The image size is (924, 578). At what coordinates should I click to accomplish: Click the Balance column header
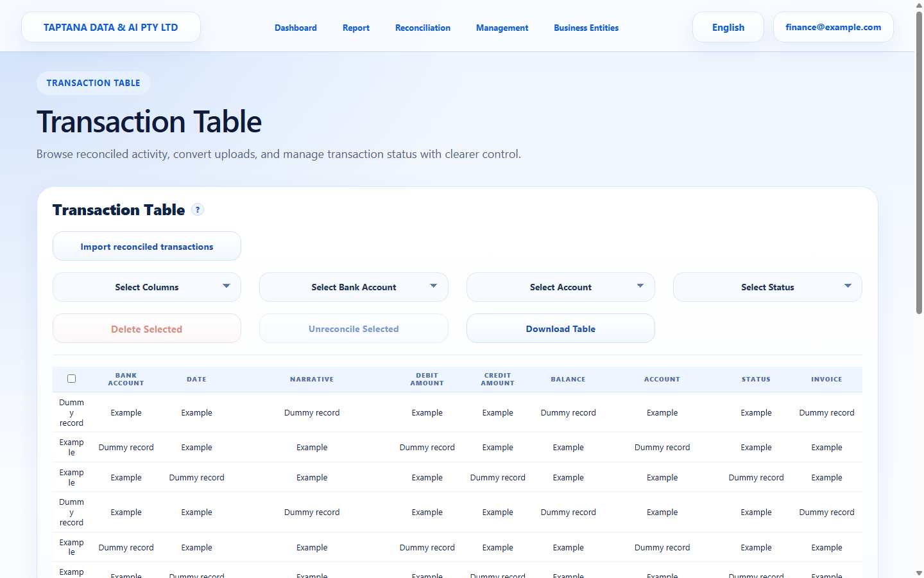point(569,379)
